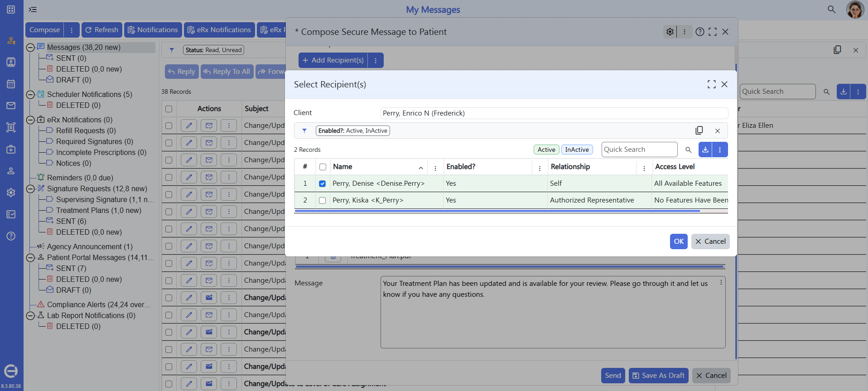Open Agency Announcement (1) item

pyautogui.click(x=90, y=246)
